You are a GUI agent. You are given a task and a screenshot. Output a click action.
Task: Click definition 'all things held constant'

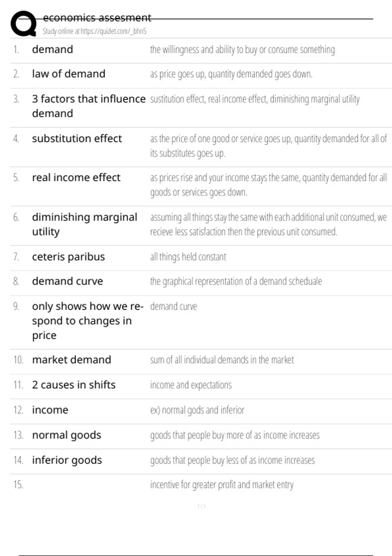pos(188,257)
